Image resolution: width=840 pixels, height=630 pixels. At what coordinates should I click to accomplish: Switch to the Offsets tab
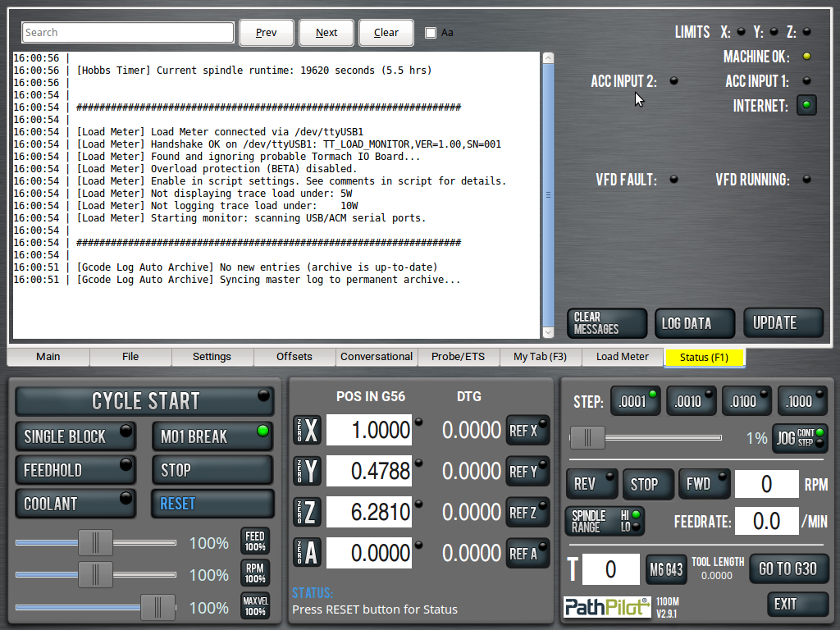tap(294, 357)
